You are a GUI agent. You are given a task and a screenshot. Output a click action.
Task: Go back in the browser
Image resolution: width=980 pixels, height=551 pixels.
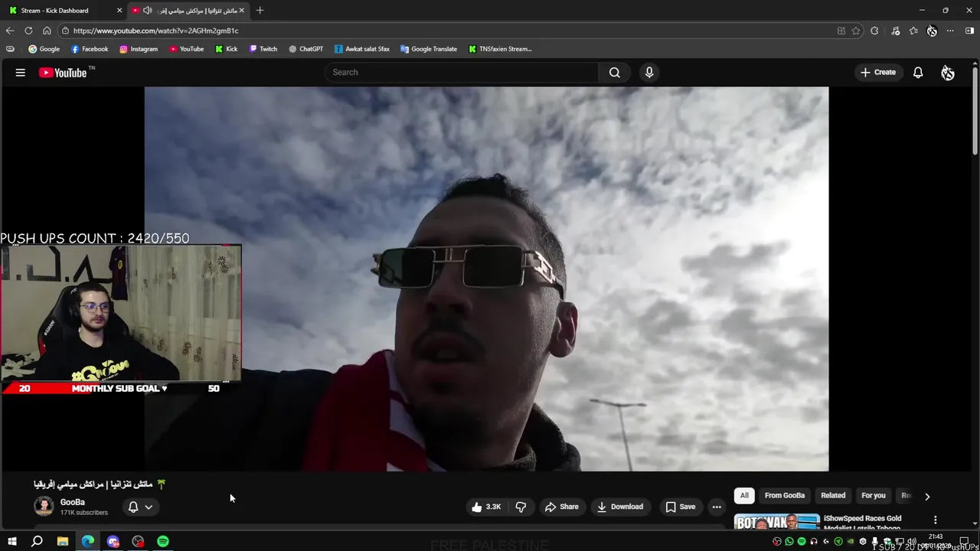pyautogui.click(x=10, y=31)
